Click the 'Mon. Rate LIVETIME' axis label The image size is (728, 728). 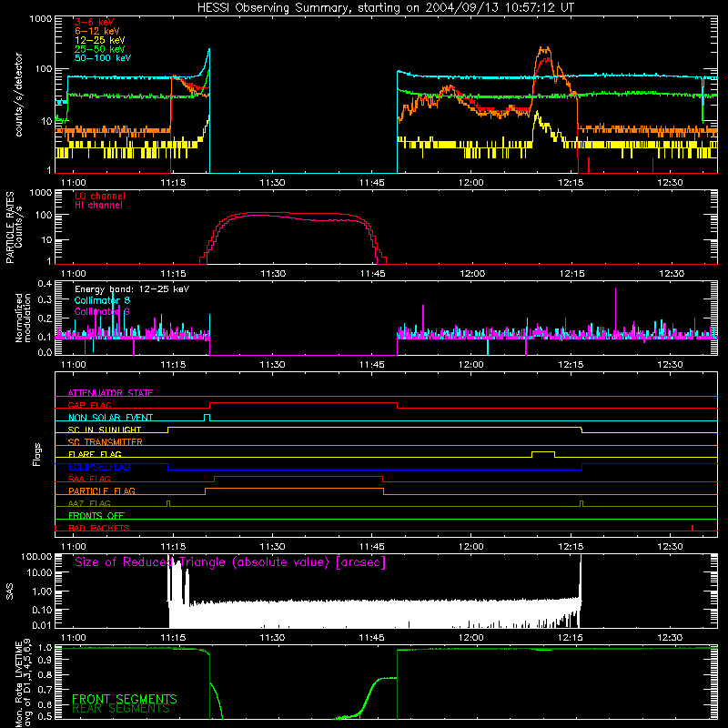pyautogui.click(x=23, y=683)
